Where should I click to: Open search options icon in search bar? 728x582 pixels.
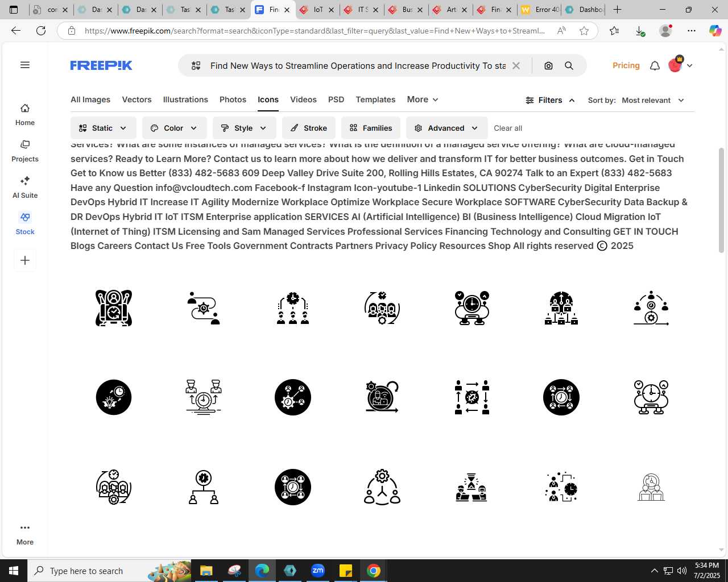[196, 66]
